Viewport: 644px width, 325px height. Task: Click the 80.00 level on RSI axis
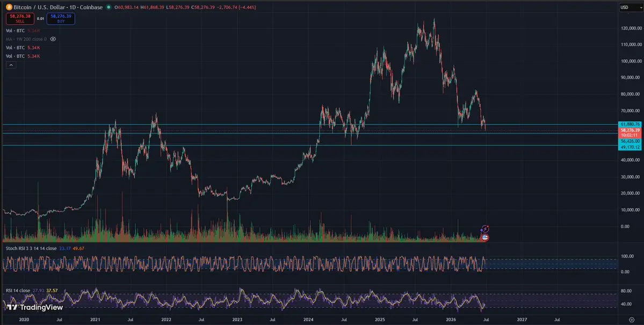pos(626,291)
